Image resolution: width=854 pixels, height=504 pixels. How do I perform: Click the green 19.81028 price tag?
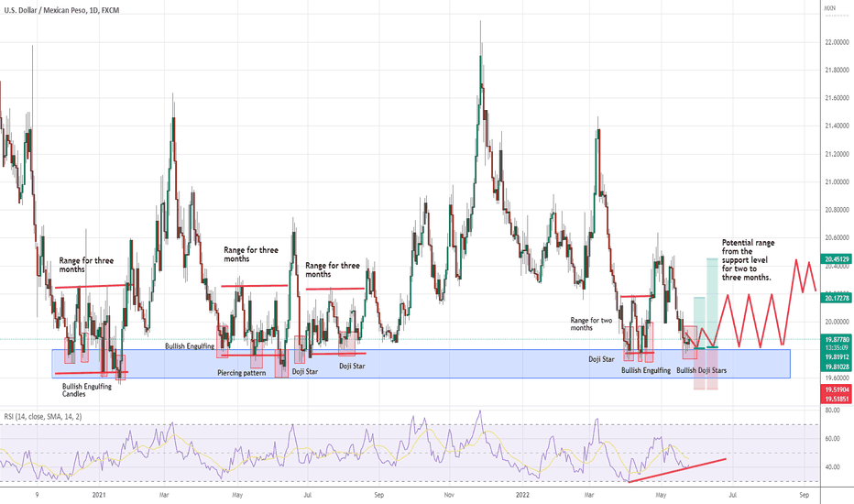tap(837, 367)
